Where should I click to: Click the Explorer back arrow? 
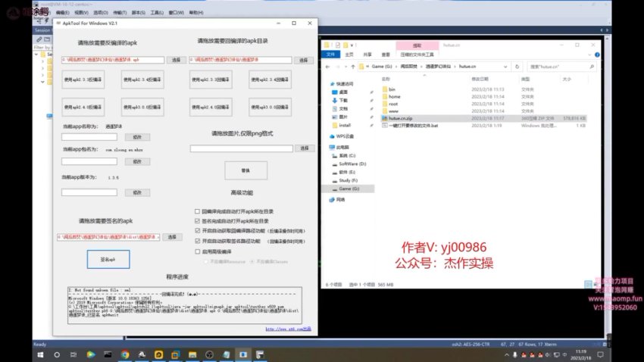coord(328,67)
